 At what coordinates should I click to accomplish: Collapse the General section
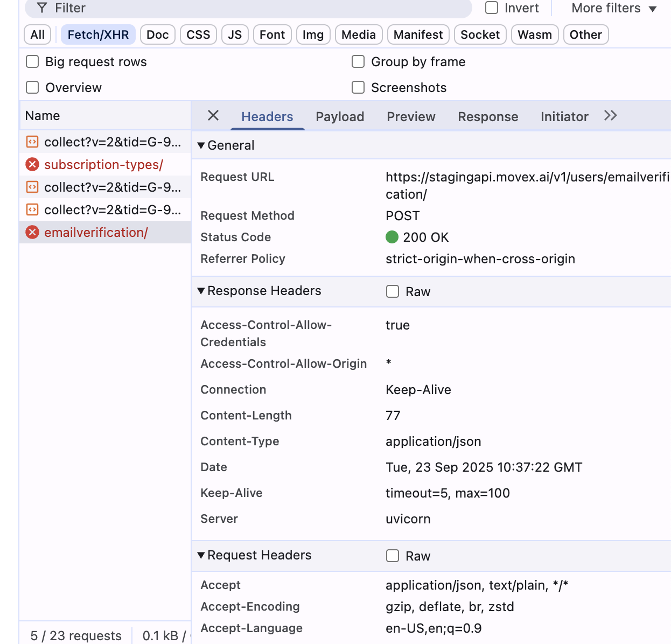tap(201, 145)
